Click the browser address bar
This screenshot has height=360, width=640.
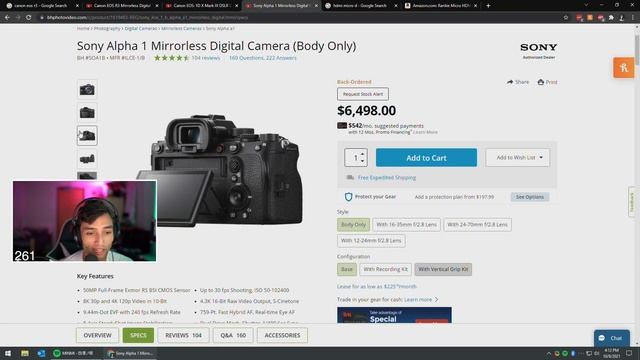300,18
